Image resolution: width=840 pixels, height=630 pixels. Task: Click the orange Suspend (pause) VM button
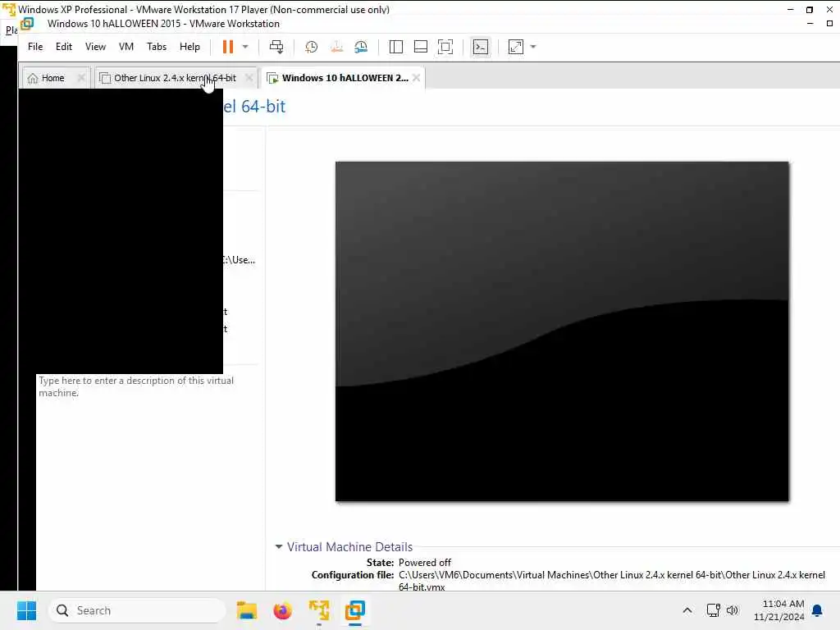(228, 47)
